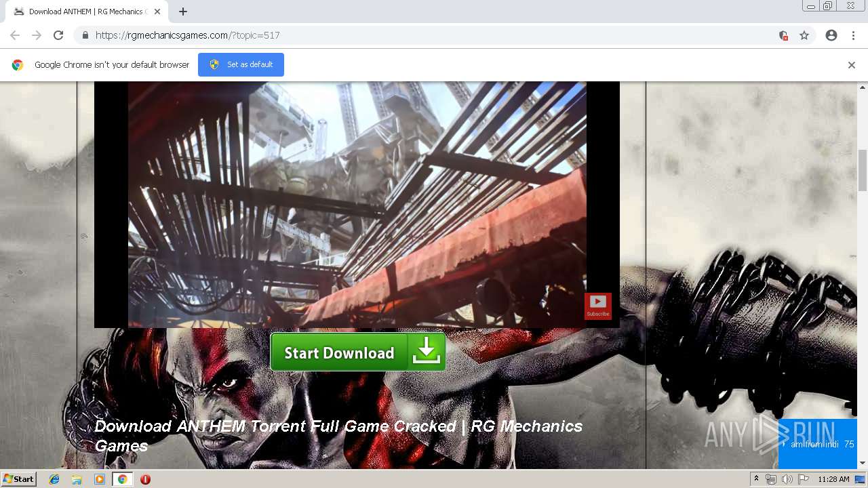Switch to Chrome taskbar button
The height and width of the screenshot is (488, 868).
[x=122, y=479]
